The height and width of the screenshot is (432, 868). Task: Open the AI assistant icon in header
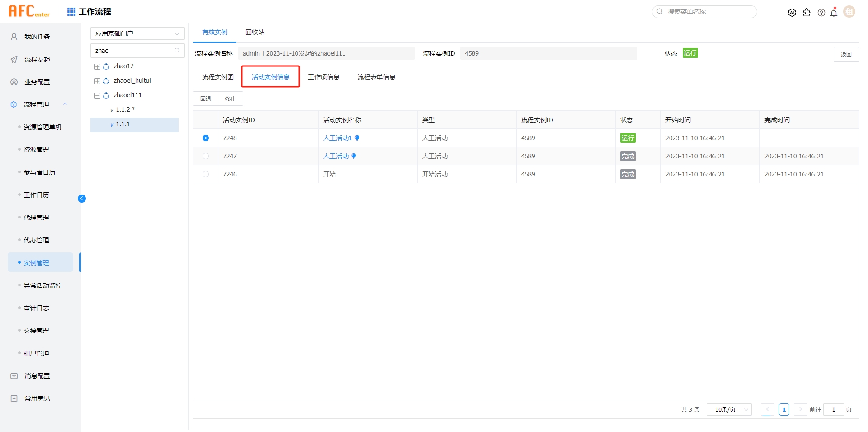click(792, 13)
